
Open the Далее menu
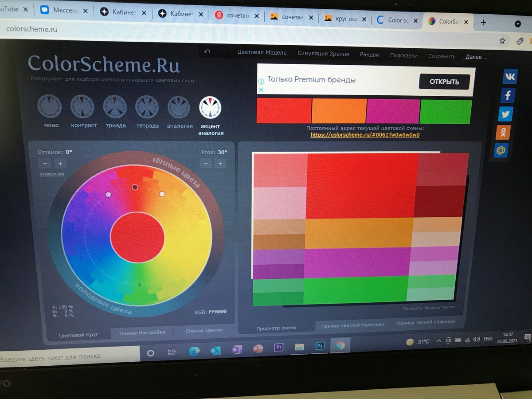476,57
